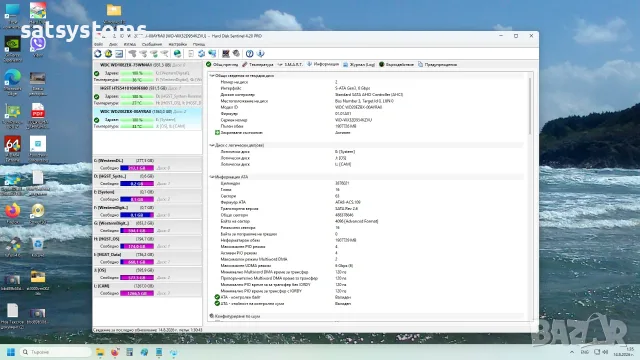Click the C: [WesternDi..] volume free space bar

[x=137, y=168]
